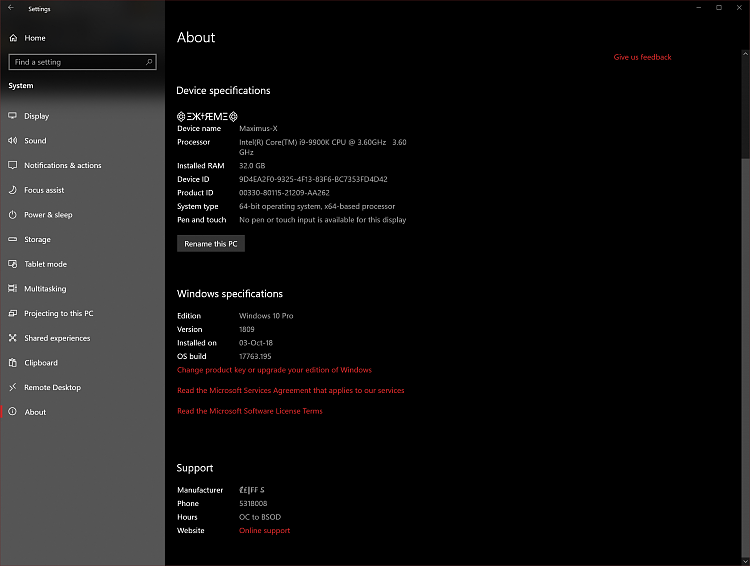Click the No pen or touch input text
Viewport: 750px width, 566px height.
[x=322, y=220]
